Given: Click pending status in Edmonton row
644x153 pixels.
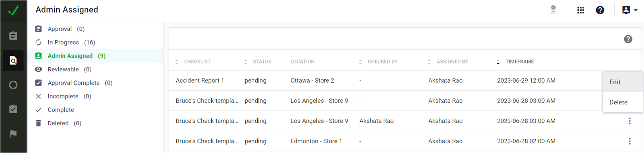Looking at the screenshot, I should (255, 141).
